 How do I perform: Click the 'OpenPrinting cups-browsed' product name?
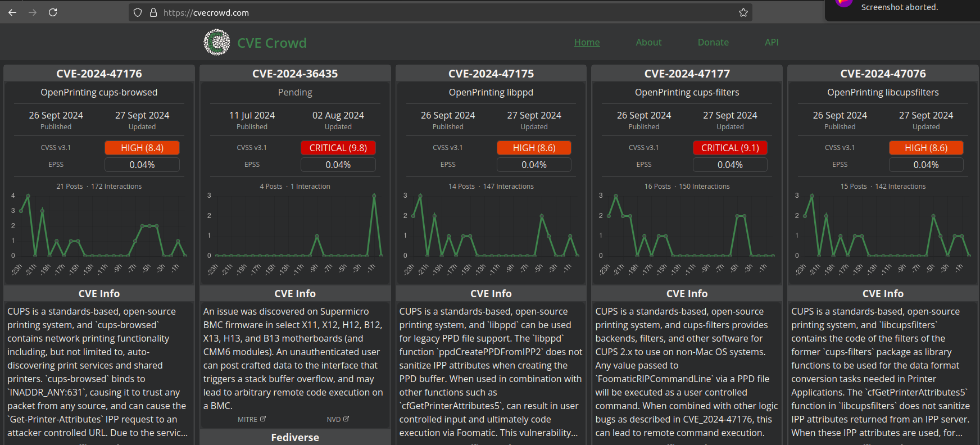point(99,92)
